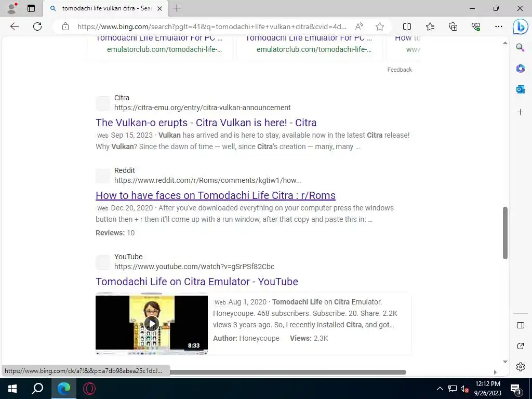Open The Vulkan-o erupts Citra result
The width and height of the screenshot is (532, 399).
coord(206,123)
